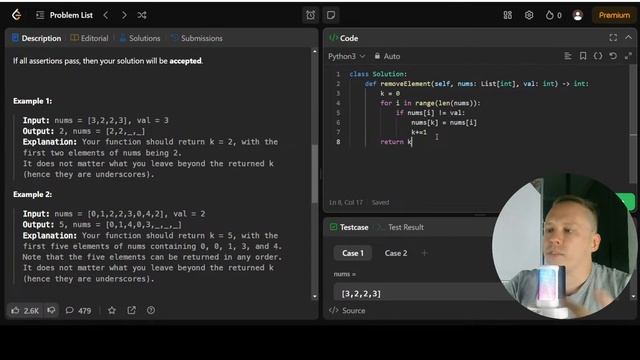
Task: Click the 'return k' code line
Action: tap(396, 142)
